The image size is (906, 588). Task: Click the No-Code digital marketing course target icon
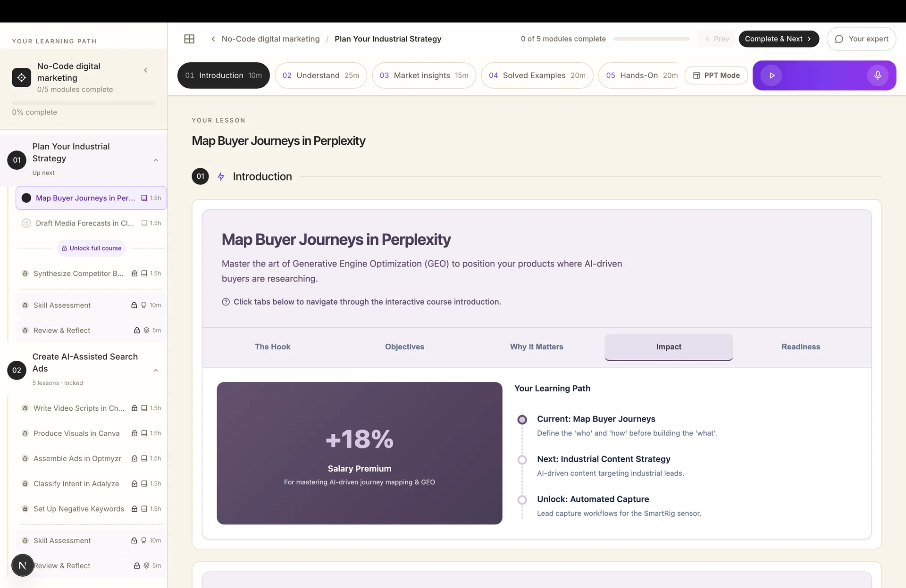[21, 77]
